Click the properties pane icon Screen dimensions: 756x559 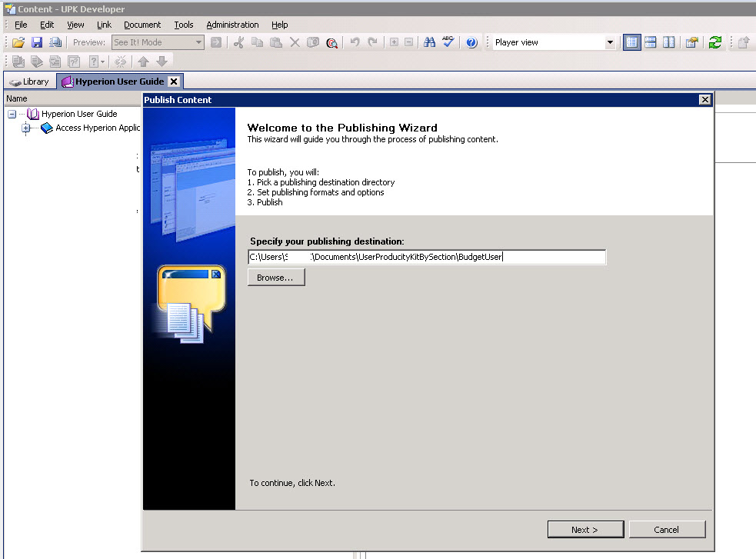pyautogui.click(x=692, y=42)
